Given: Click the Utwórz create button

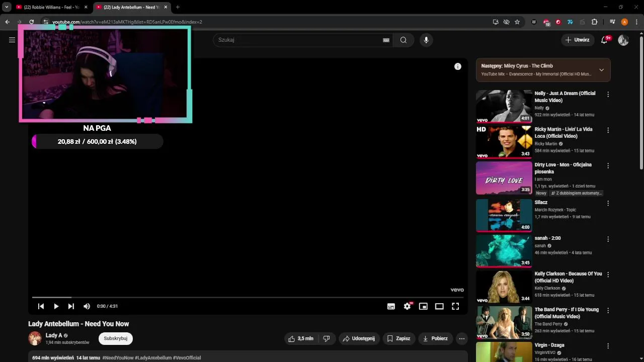Looking at the screenshot, I should click(x=577, y=40).
